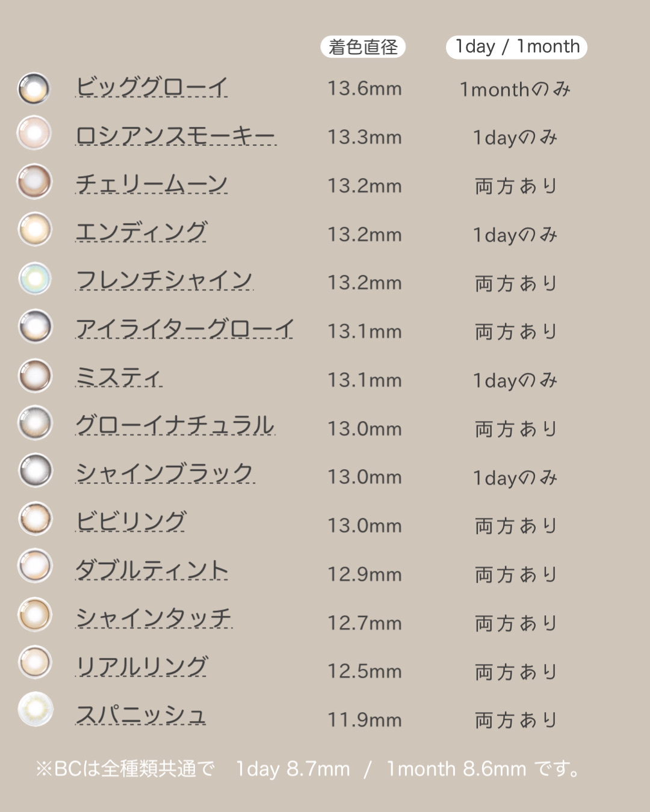Image resolution: width=650 pixels, height=812 pixels.
Task: Click the 着色直径 column header
Action: point(363,47)
